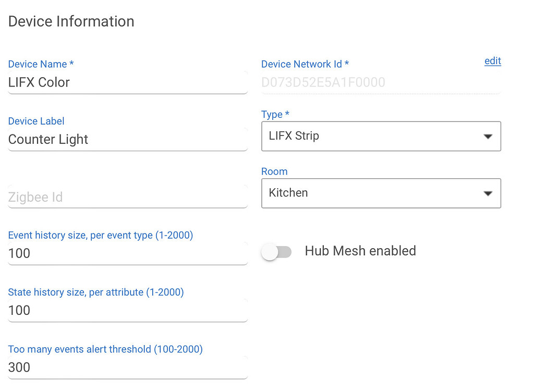Click the Device Information heading

pos(71,21)
